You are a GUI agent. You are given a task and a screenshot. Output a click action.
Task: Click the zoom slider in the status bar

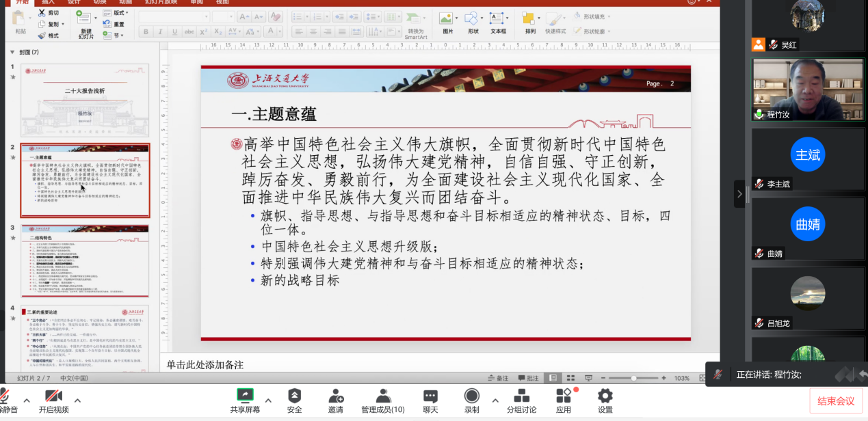click(x=634, y=378)
